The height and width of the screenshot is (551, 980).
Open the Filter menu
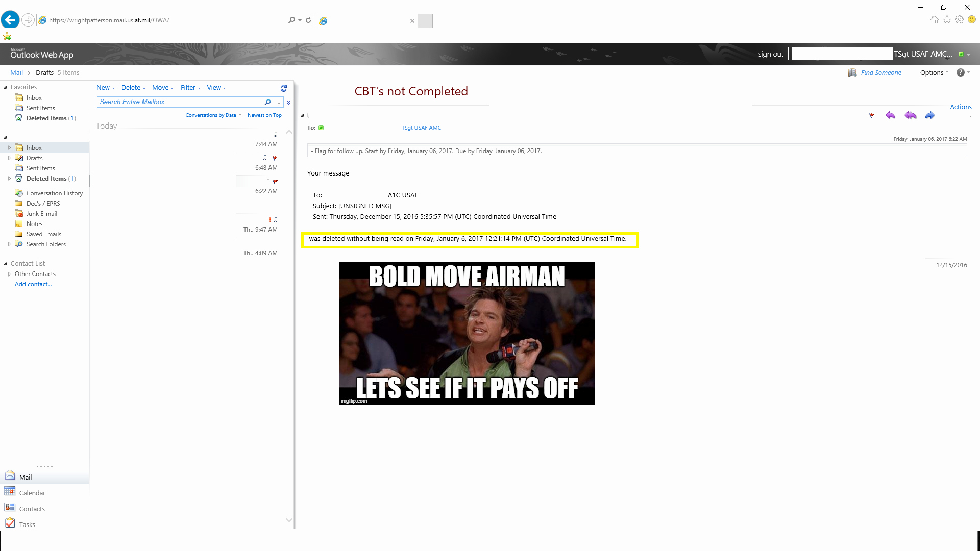point(189,87)
